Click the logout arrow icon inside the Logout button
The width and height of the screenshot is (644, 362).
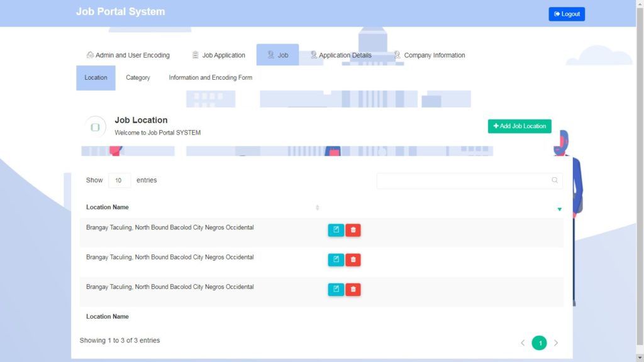[x=556, y=13]
